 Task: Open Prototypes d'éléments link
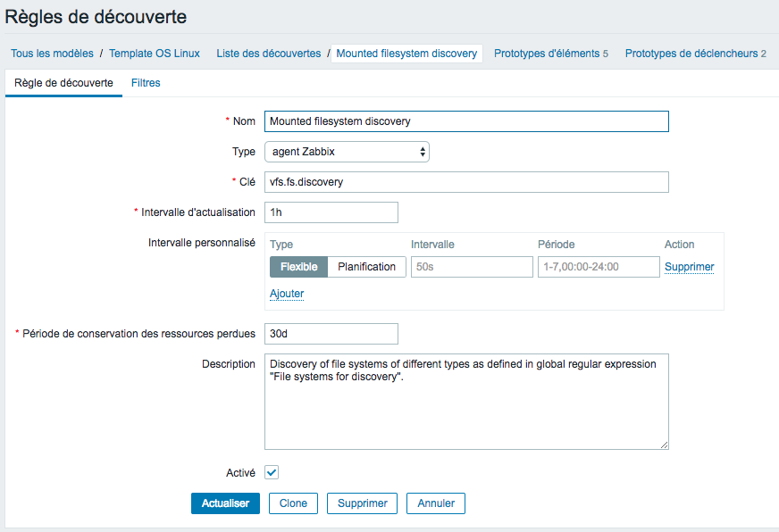[551, 54]
